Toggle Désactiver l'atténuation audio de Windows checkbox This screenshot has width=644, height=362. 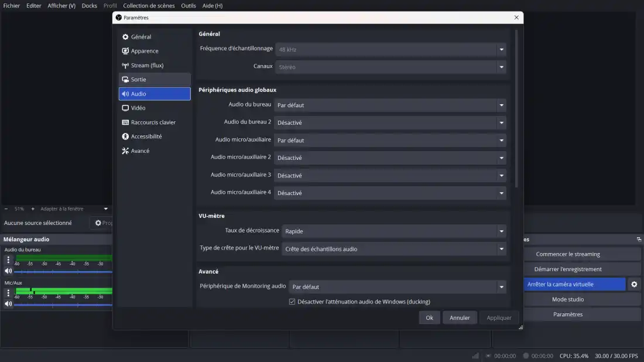click(x=292, y=302)
